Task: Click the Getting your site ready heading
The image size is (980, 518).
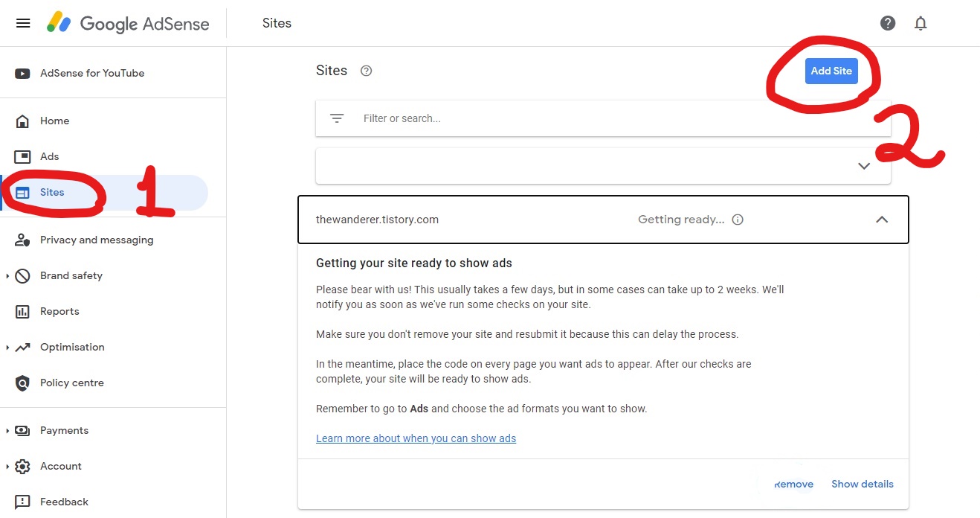Action: [x=414, y=263]
